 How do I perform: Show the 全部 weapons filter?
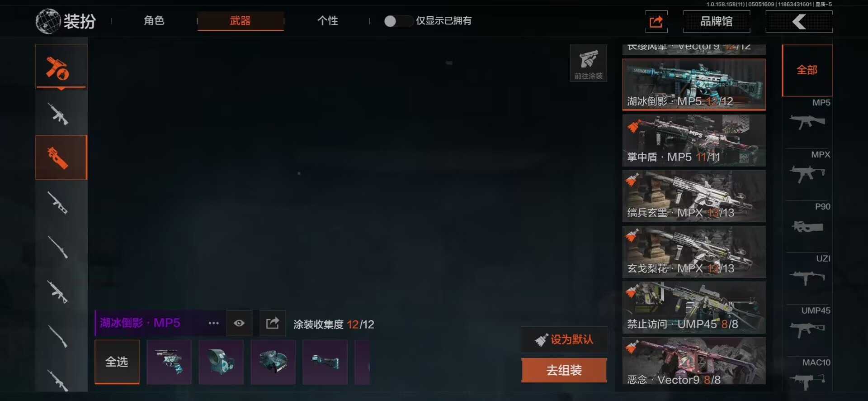tap(807, 70)
